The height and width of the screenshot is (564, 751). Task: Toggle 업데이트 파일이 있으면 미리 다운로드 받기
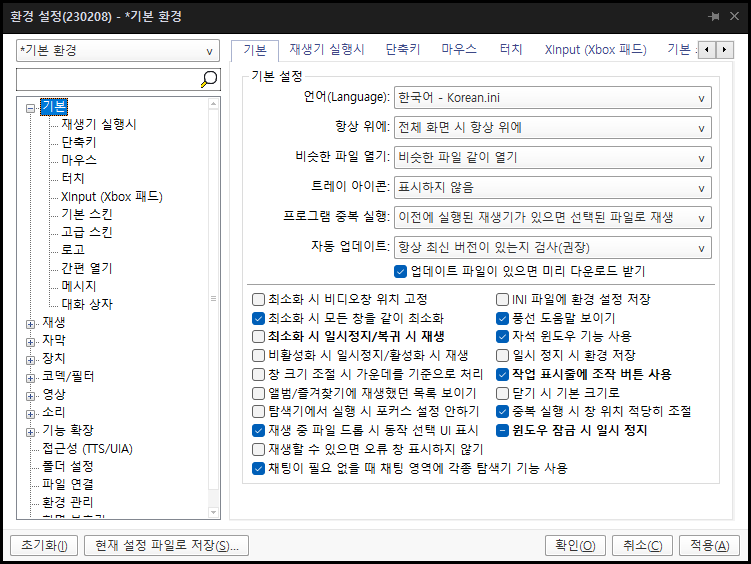point(400,271)
